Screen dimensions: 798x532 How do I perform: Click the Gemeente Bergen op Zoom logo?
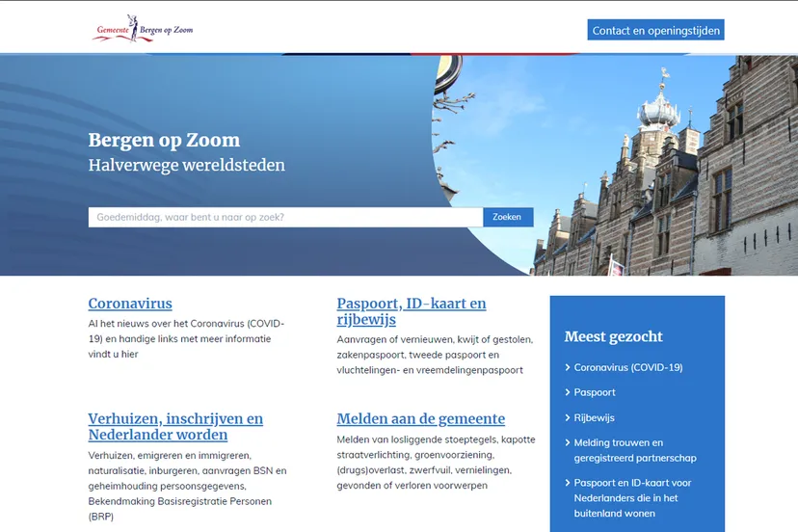143,29
